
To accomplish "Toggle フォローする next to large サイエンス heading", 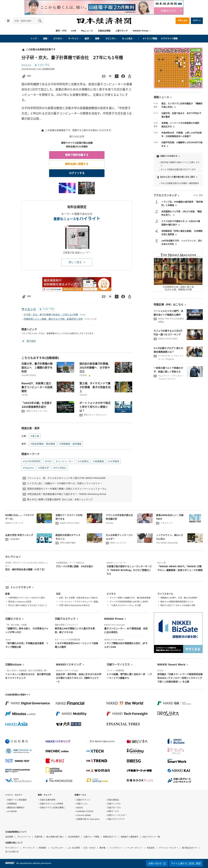I will click(x=46, y=309).
